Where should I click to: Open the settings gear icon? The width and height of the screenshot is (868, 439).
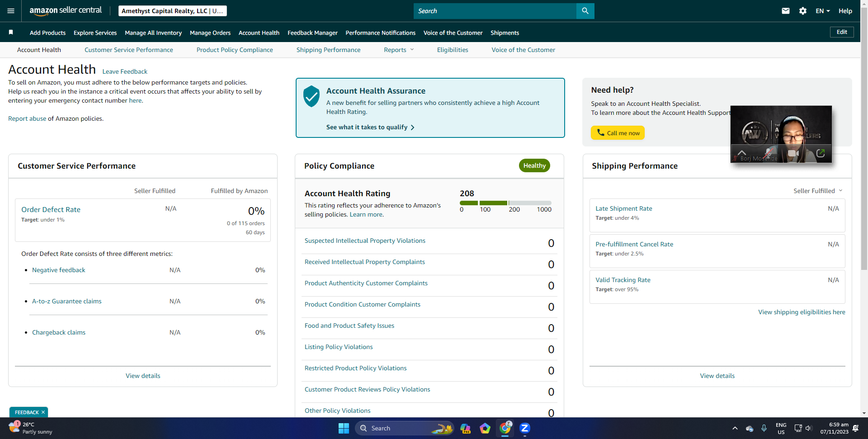coord(803,11)
